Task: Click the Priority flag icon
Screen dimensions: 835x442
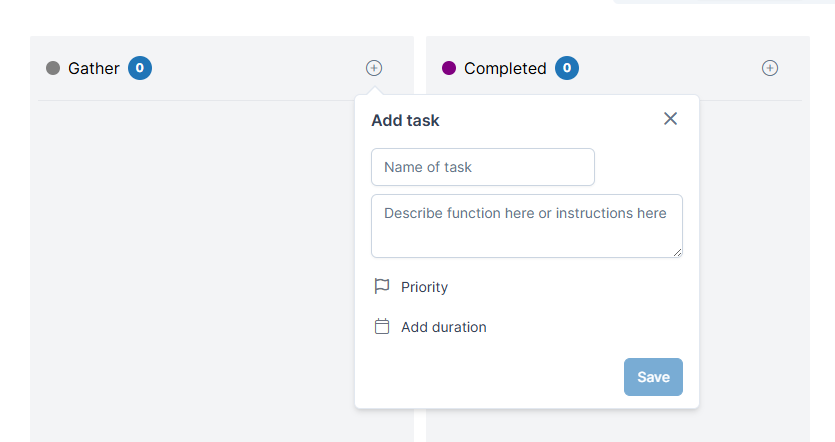Action: pos(382,287)
